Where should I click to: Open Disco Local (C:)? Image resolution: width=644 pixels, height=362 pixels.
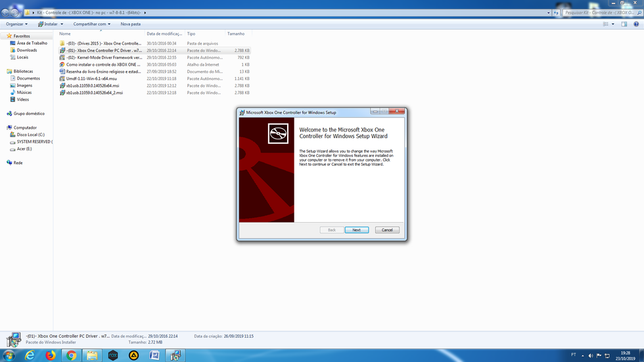point(30,135)
